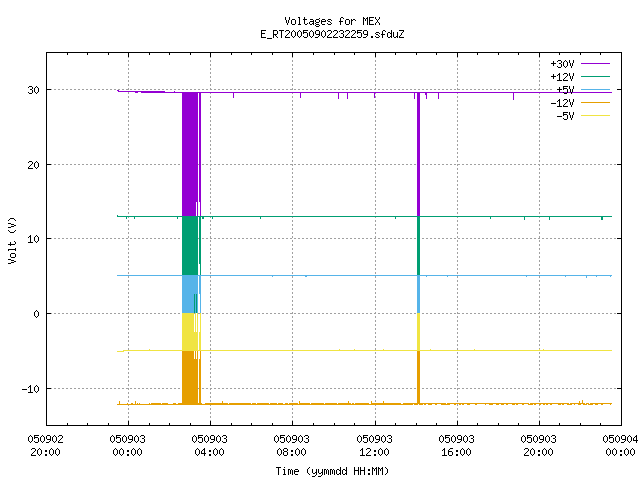Image resolution: width=640 pixels, height=480 pixels.
Task: Click the green +12V legend line sample
Action: (595, 76)
